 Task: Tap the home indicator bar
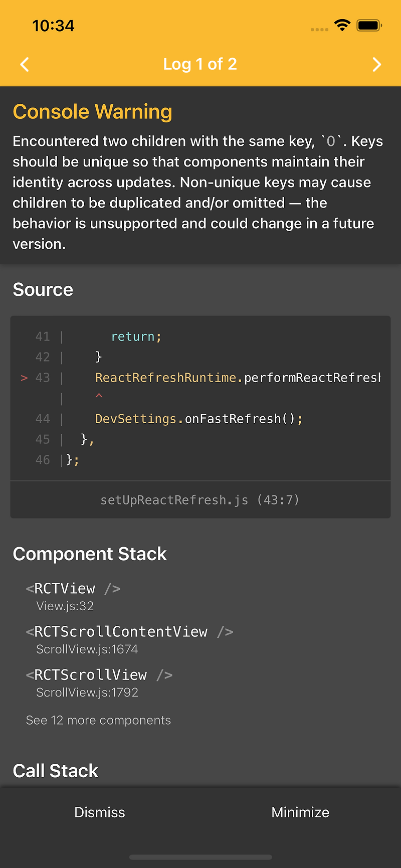200,857
